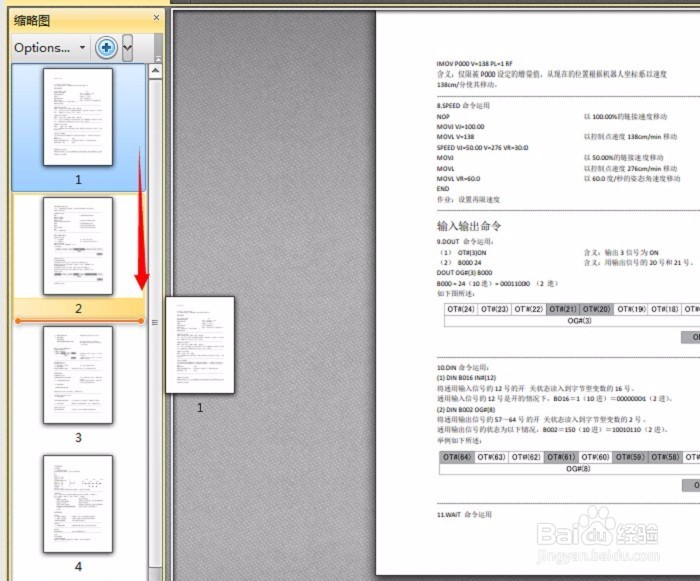Click the 'MOVL V=138' line

pos(455,137)
